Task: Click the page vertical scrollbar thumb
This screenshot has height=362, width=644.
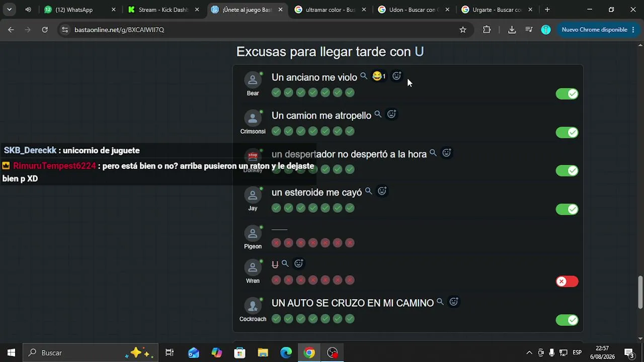Action: click(x=640, y=292)
